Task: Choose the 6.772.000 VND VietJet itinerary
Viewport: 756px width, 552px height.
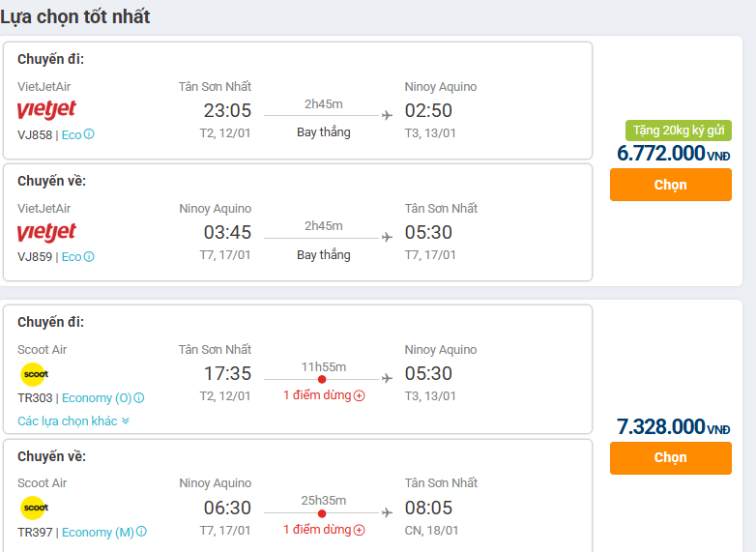Action: (670, 185)
